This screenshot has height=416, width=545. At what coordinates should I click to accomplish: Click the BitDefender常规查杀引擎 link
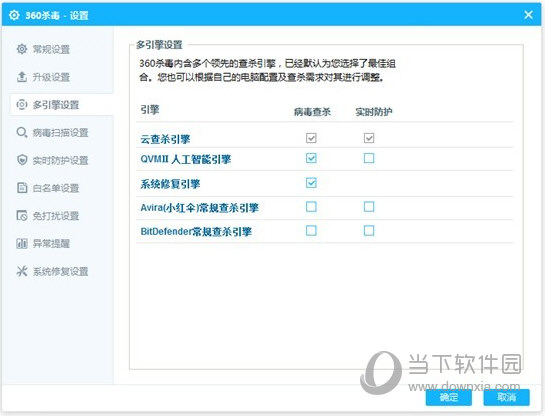196,231
